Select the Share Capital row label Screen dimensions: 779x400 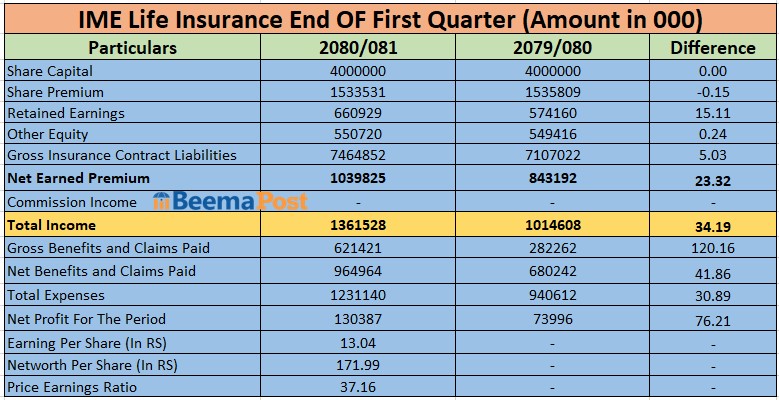[49, 71]
